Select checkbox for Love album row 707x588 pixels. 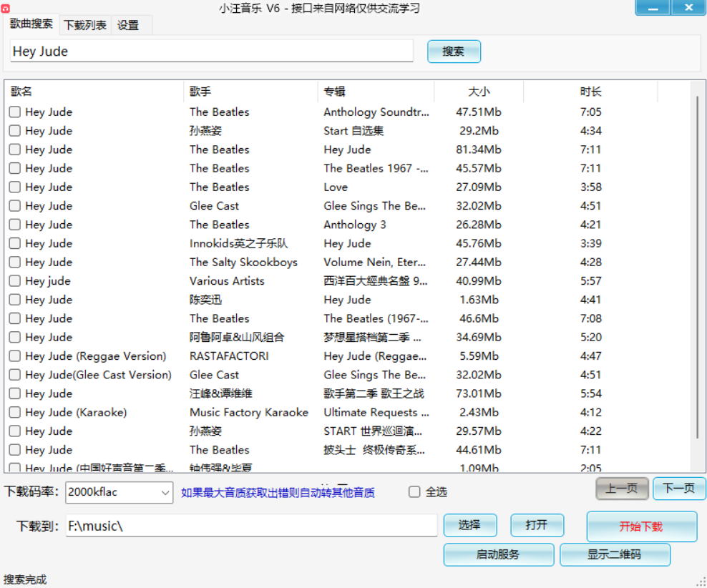(15, 187)
